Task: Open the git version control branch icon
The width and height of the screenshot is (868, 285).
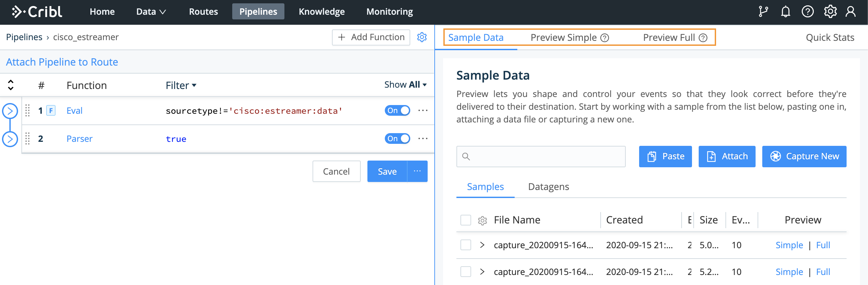Action: pyautogui.click(x=763, y=11)
